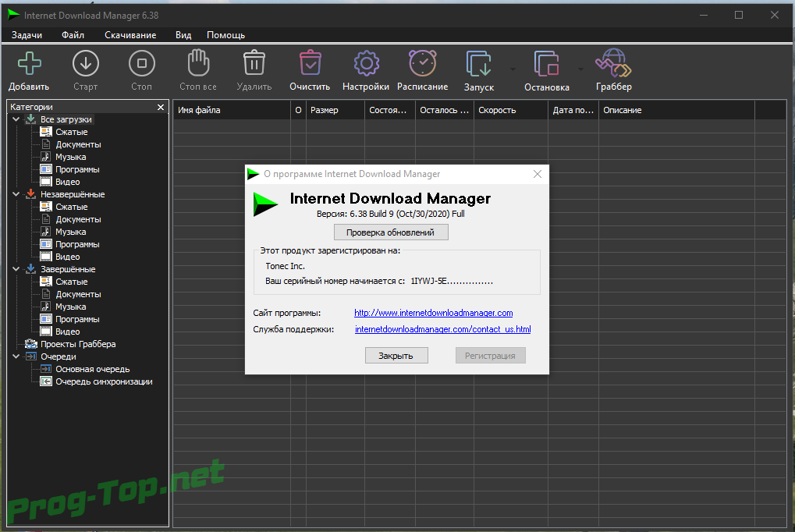The height and width of the screenshot is (532, 795).
Task: Open the Вид menu
Action: 183,35
